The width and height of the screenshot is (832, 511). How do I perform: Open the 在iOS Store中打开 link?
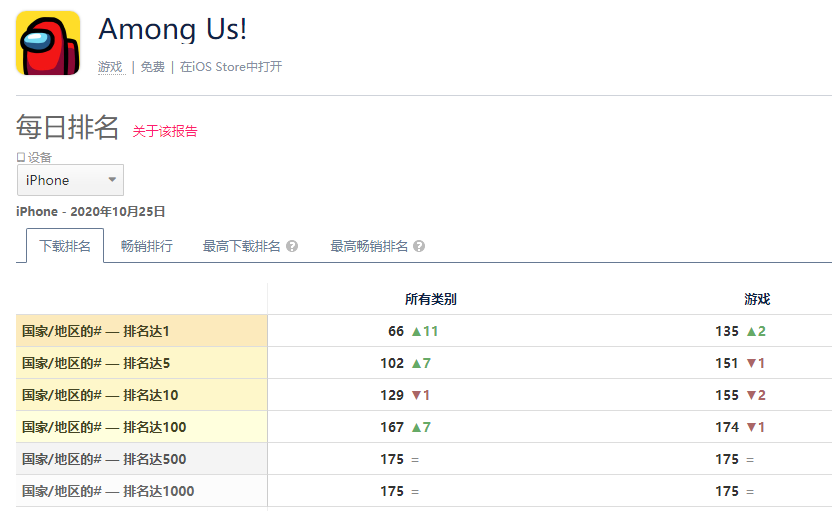click(x=231, y=67)
